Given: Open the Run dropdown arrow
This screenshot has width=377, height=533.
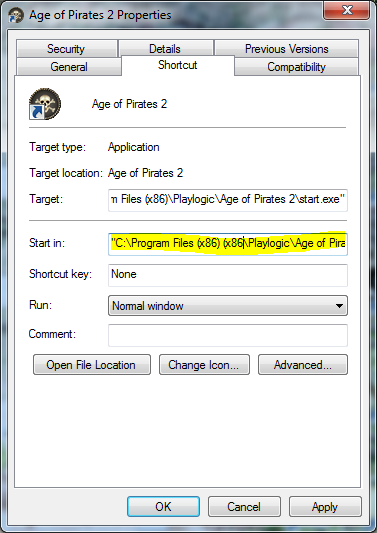Looking at the screenshot, I should point(339,306).
